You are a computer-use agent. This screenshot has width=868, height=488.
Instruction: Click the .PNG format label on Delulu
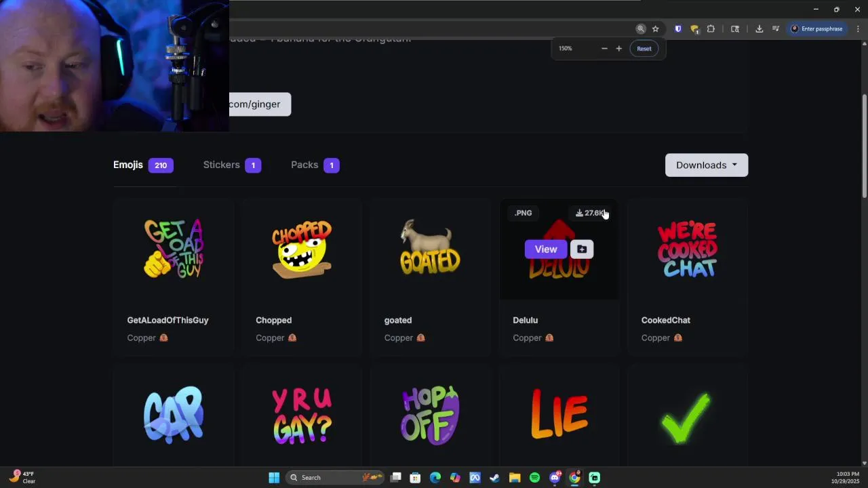(x=524, y=213)
